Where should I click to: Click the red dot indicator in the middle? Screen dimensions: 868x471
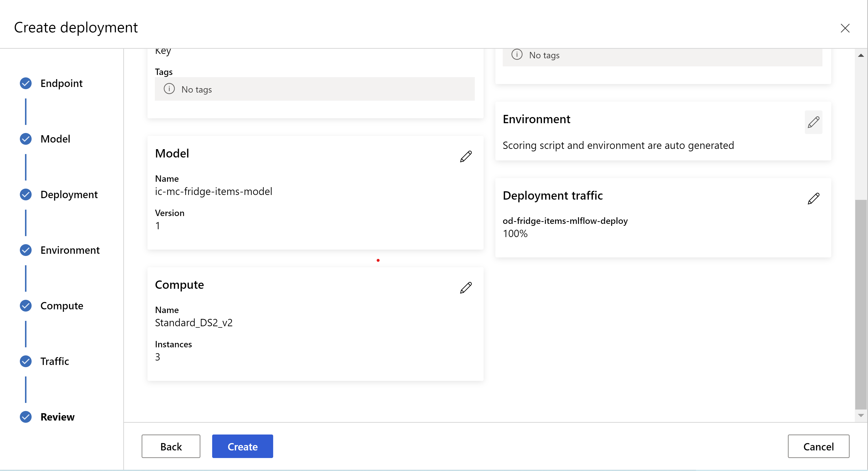pyautogui.click(x=378, y=260)
